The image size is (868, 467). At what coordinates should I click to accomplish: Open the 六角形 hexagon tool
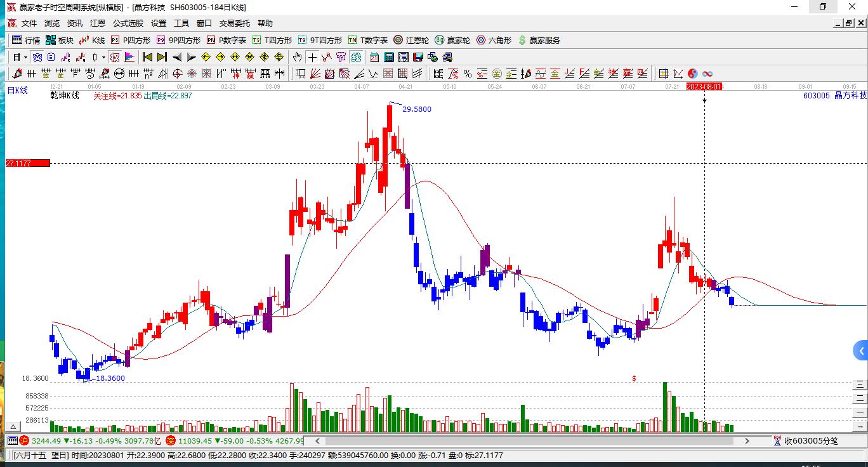[494, 40]
